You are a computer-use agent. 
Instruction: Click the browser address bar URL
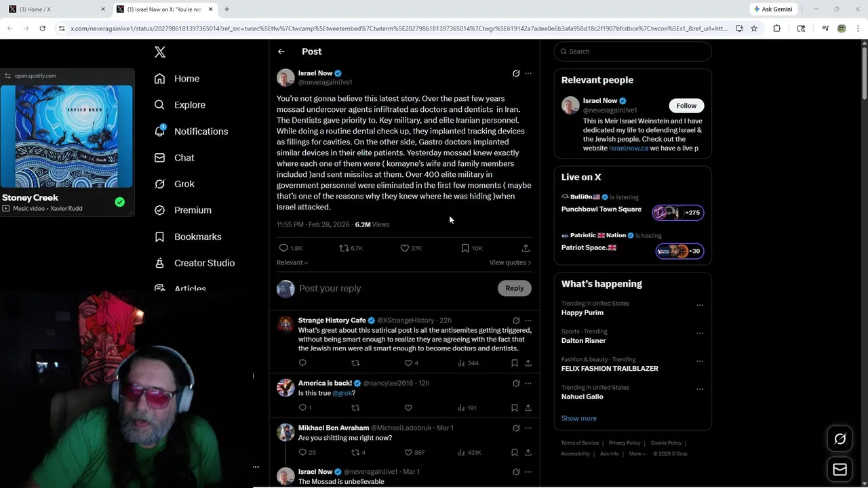[x=399, y=28]
